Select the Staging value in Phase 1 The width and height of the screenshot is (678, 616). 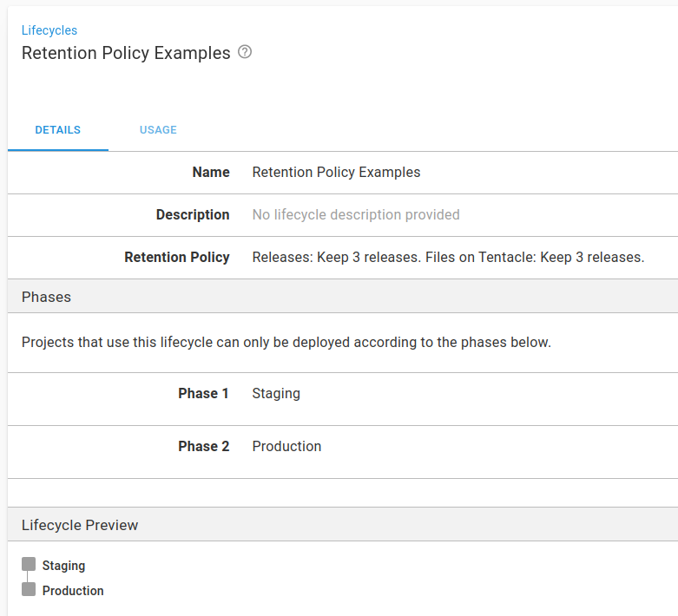tap(276, 393)
